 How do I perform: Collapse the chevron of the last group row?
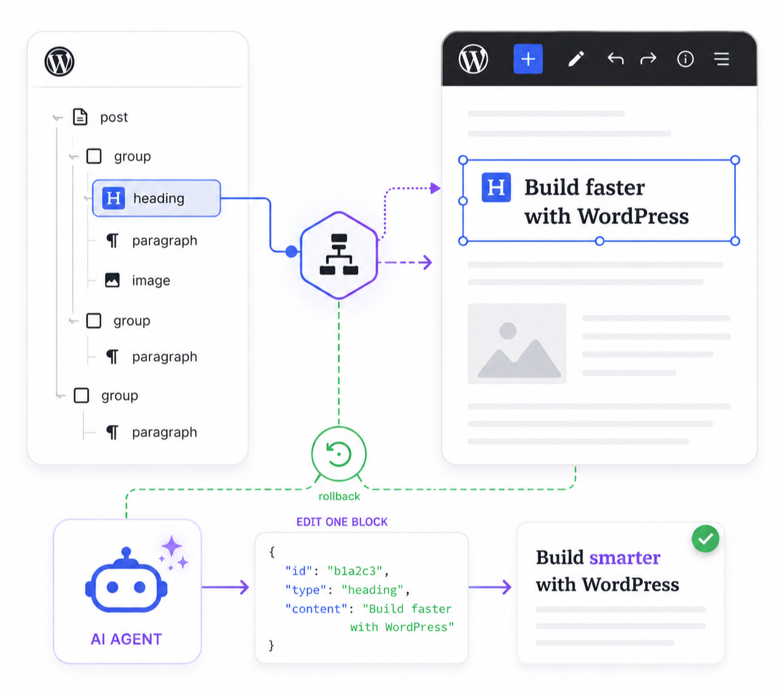point(61,395)
